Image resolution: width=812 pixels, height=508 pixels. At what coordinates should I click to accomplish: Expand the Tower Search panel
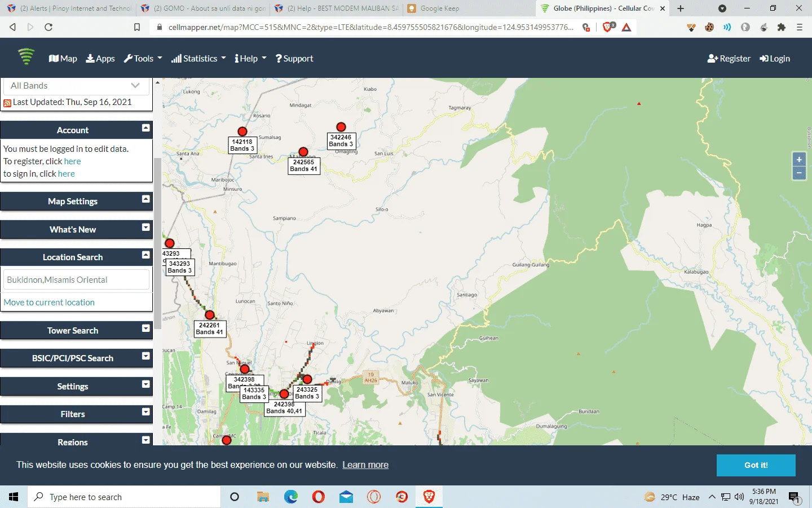click(x=146, y=329)
